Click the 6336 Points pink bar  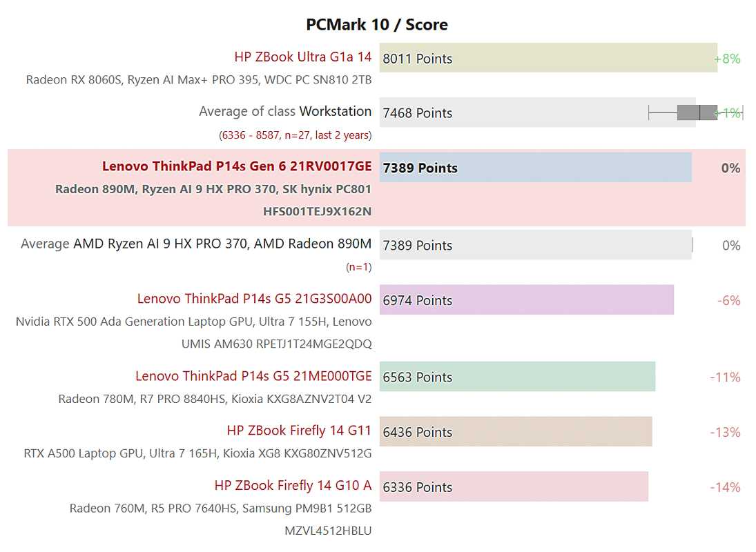[x=514, y=486]
